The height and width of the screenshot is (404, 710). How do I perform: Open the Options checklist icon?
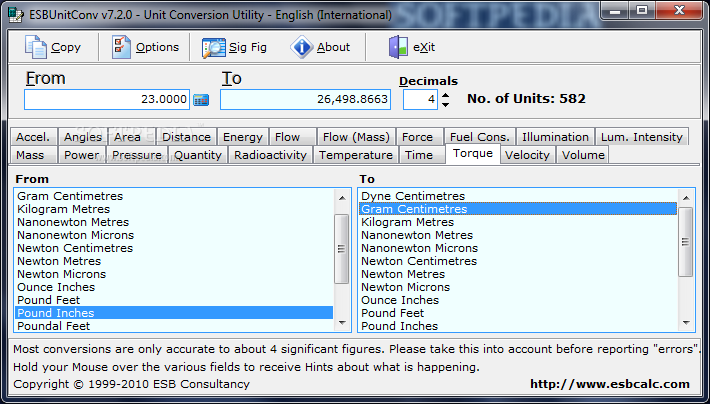coord(121,47)
